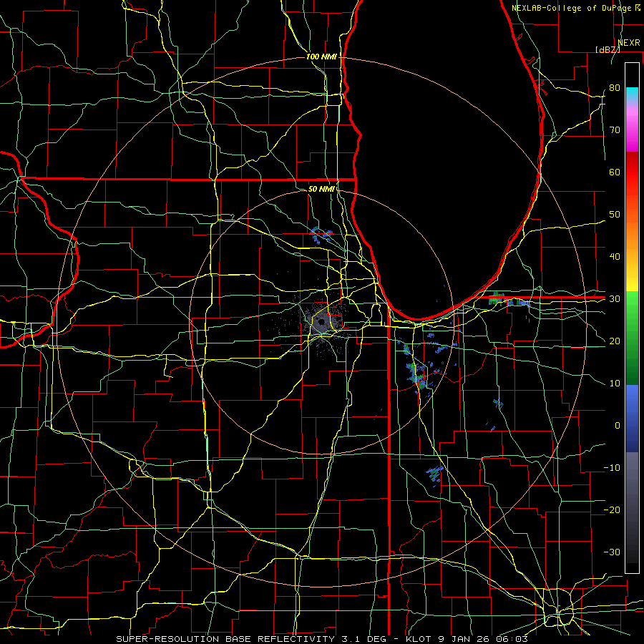644x644 pixels.
Task: Click the 40 value on the dBZ scale
Action: (615, 257)
